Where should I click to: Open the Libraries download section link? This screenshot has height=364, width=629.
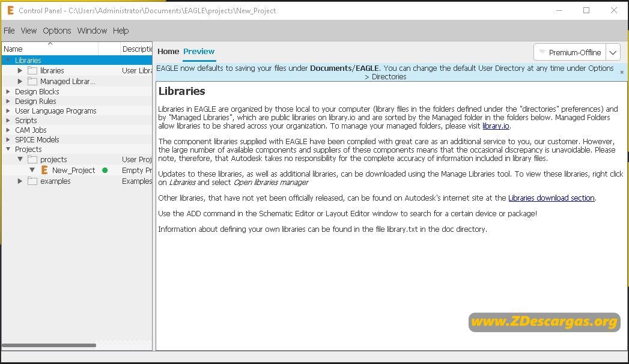coord(551,198)
